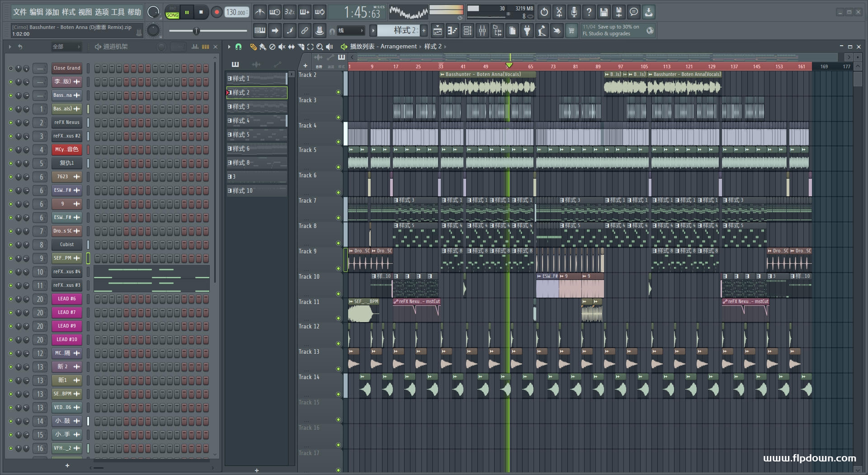This screenshot has height=475, width=868.
Task: Open the 全部 channel filter dropdown
Action: [66, 47]
